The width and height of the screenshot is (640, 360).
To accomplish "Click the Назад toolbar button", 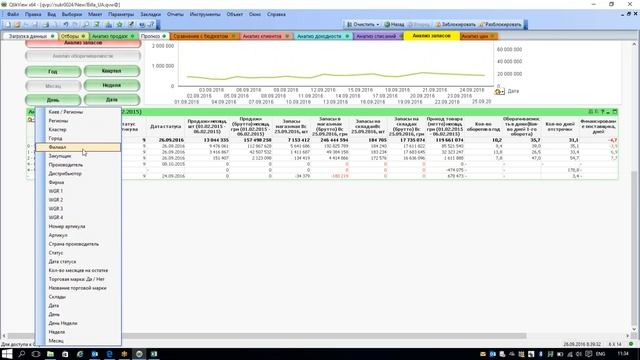I will 394,24.
